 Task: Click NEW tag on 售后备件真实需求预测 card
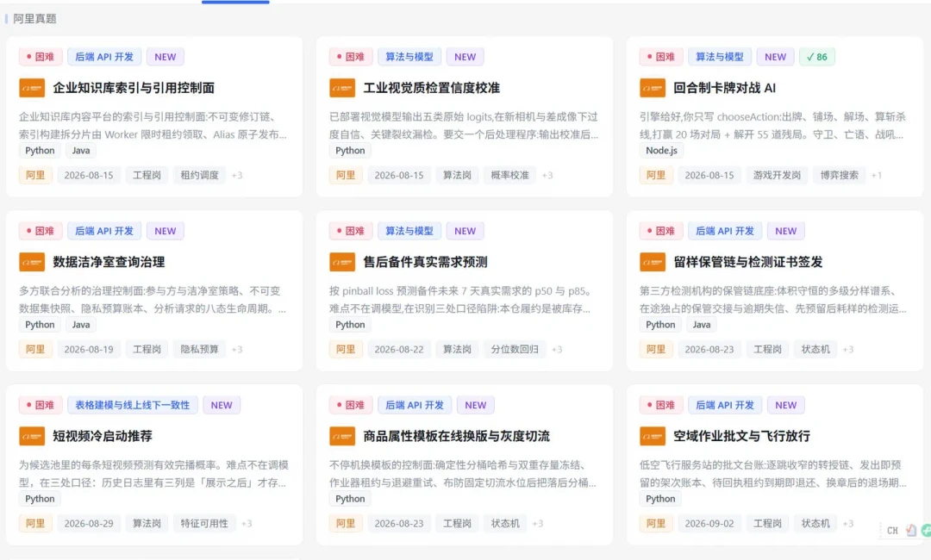coord(465,231)
